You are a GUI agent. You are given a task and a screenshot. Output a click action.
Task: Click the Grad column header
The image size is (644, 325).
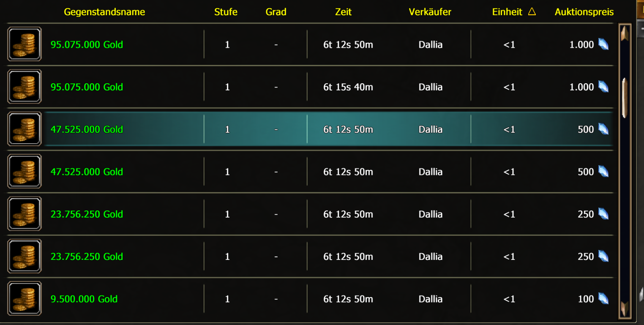(x=276, y=12)
